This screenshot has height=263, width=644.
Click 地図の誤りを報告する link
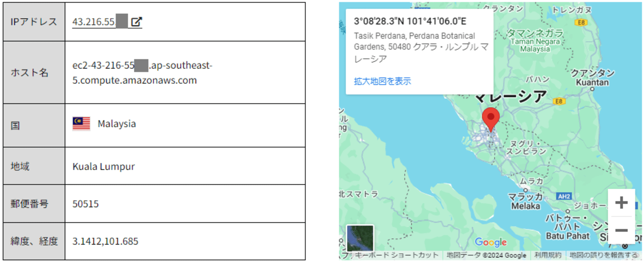click(x=604, y=255)
